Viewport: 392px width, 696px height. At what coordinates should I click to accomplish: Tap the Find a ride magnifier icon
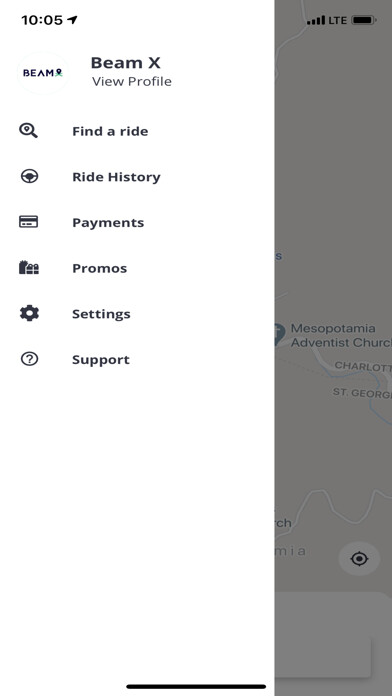(x=28, y=131)
